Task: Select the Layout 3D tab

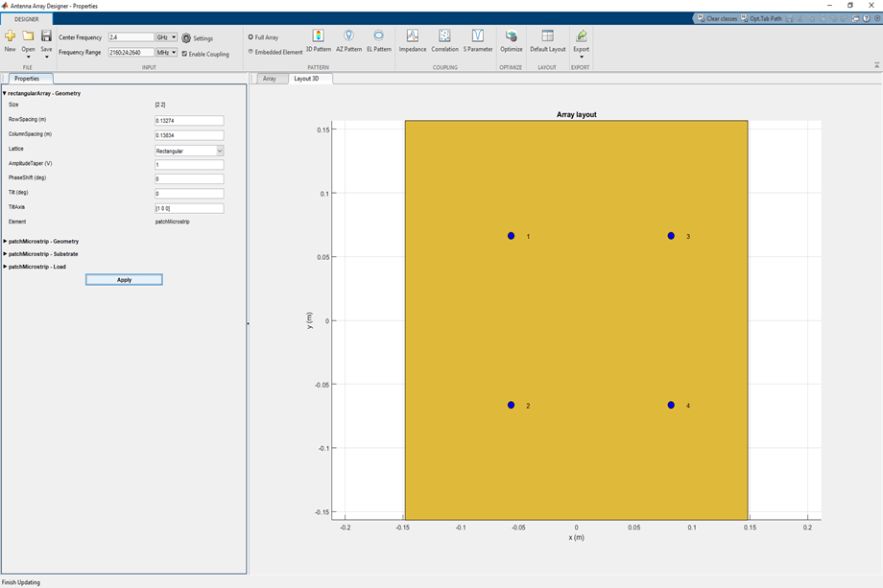Action: tap(306, 79)
